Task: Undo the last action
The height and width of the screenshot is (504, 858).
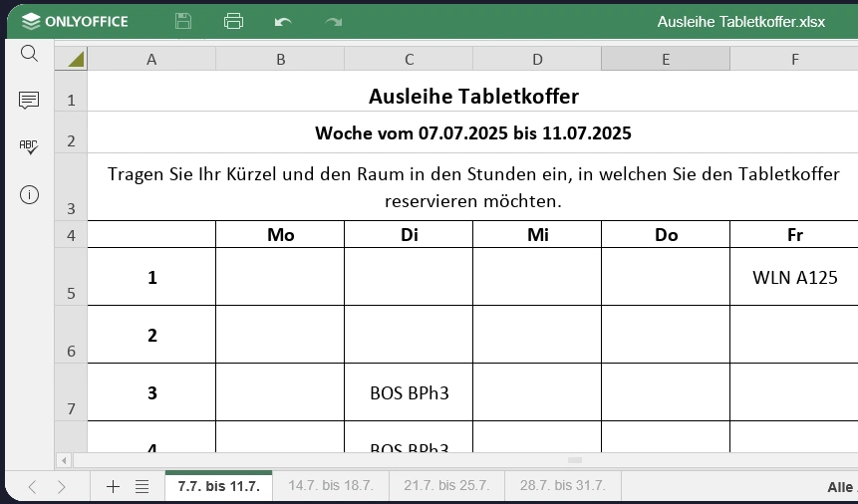Action: click(283, 21)
